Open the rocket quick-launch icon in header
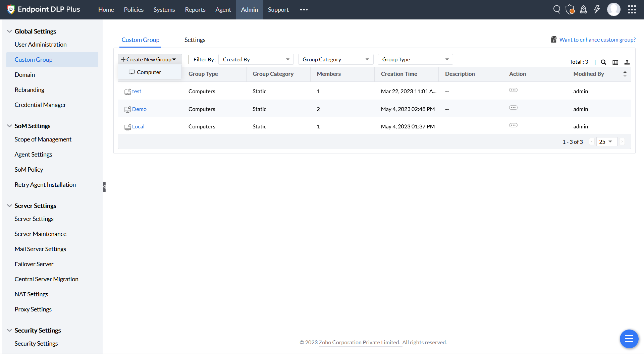The width and height of the screenshot is (644, 354). [x=584, y=9]
